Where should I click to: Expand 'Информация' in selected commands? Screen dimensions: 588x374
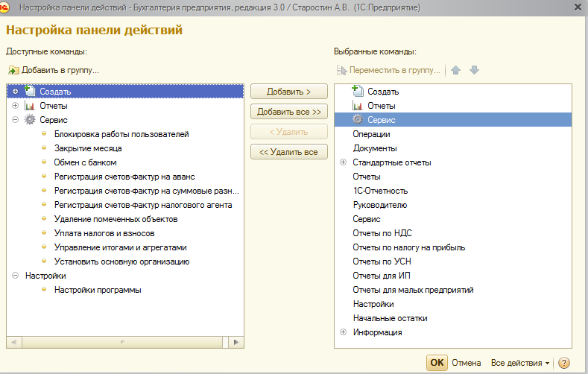[343, 332]
